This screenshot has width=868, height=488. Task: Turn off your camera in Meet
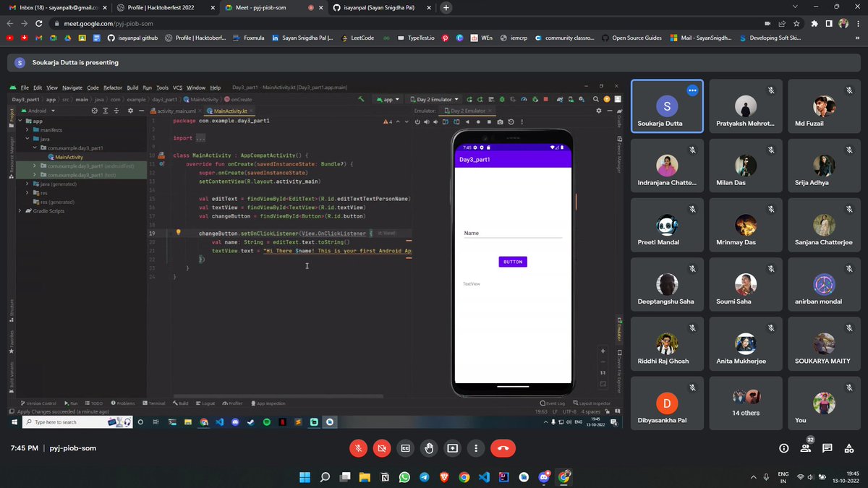point(382,448)
